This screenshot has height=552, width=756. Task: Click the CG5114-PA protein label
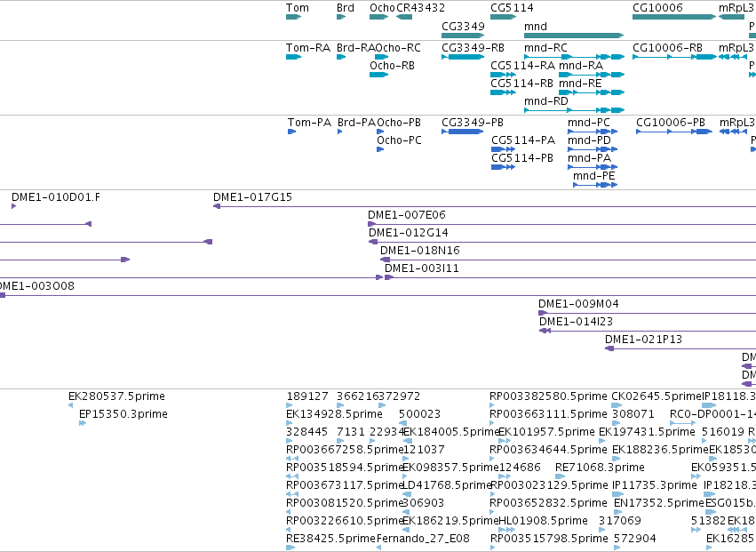(x=523, y=140)
